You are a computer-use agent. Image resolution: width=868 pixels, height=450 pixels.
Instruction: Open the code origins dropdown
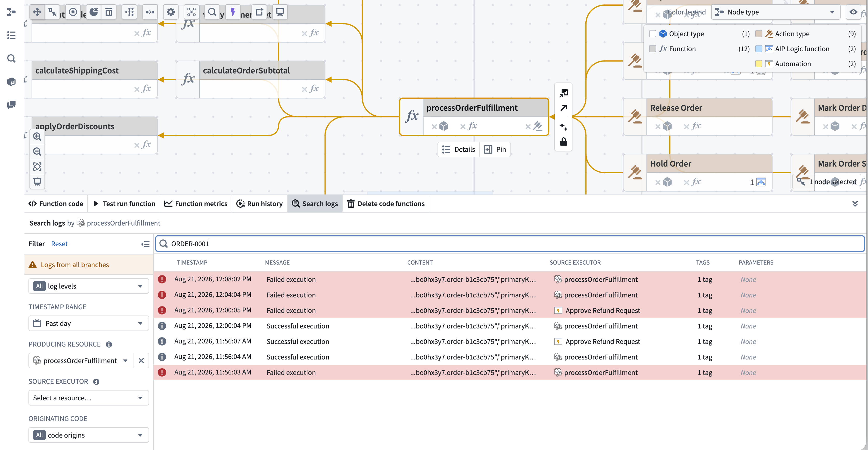(89, 435)
